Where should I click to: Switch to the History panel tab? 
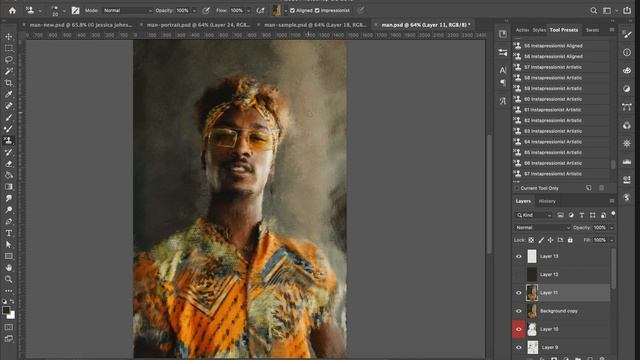(547, 201)
